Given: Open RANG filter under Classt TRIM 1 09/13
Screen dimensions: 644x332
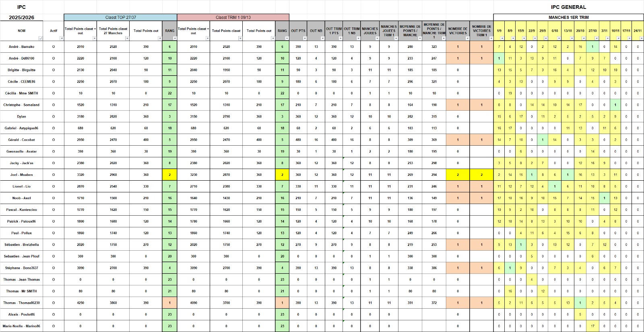Looking at the screenshot, I should pyautogui.click(x=287, y=38).
